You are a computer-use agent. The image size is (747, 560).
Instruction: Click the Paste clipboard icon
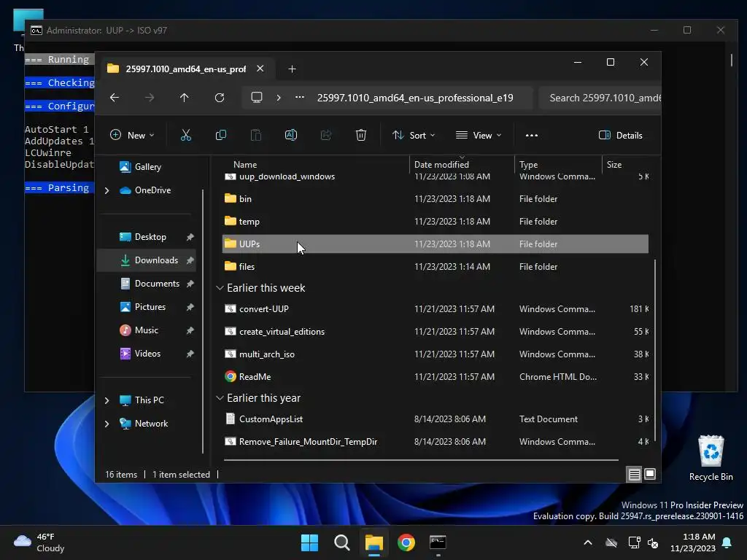256,135
